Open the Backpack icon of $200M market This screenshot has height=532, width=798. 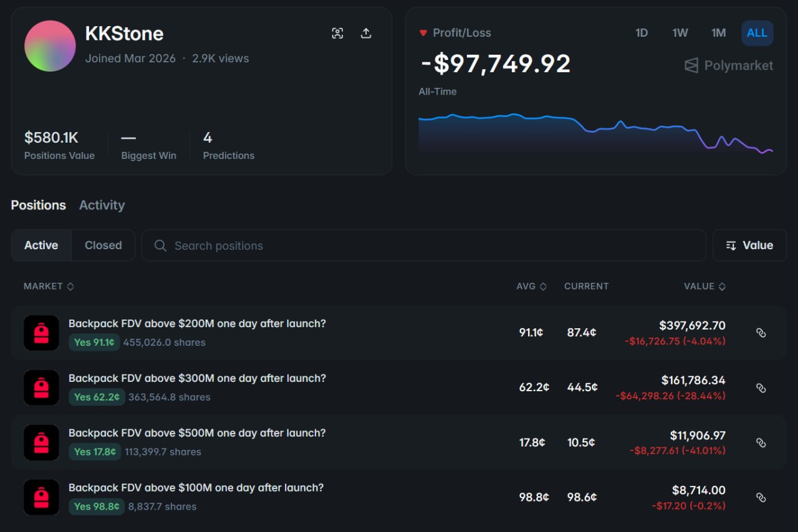41,333
